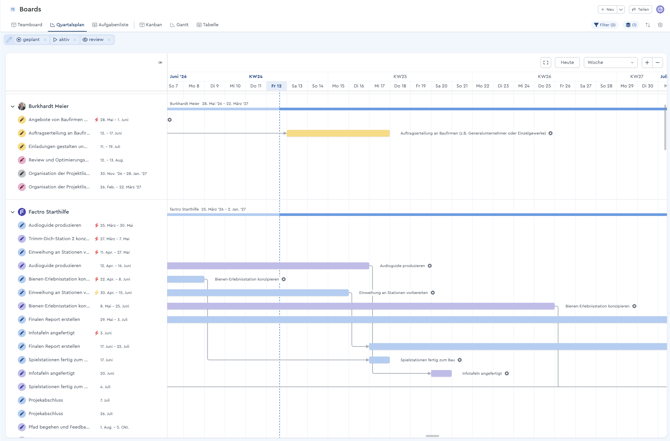
Task: Select small purple Infotafeln angefertigt bar
Action: coord(441,373)
